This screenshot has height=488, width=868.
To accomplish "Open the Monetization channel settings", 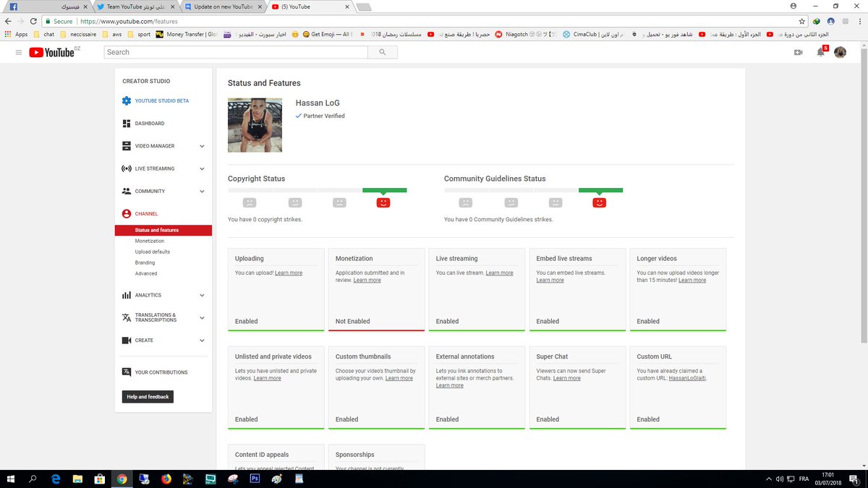I will coord(150,241).
